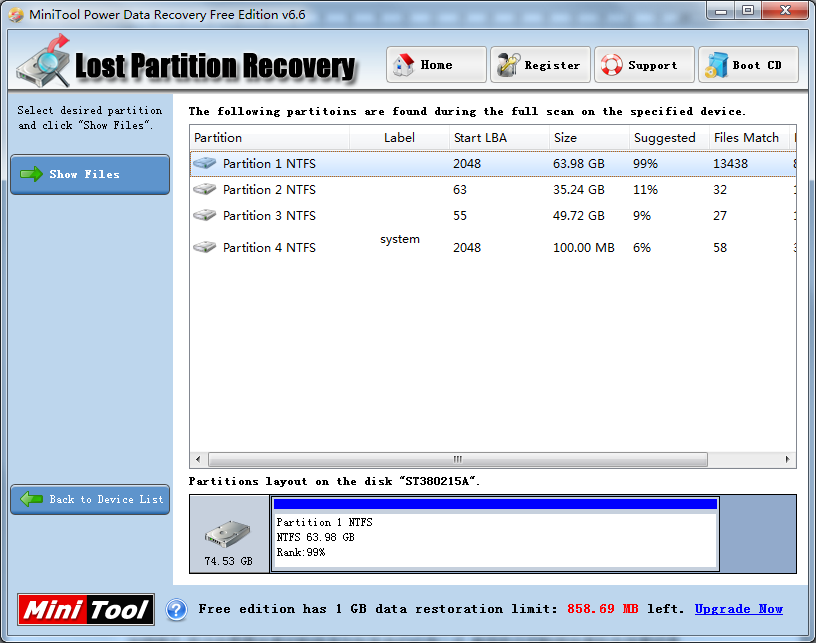Click the key icon on Register button
This screenshot has height=643, width=816.
click(x=508, y=65)
